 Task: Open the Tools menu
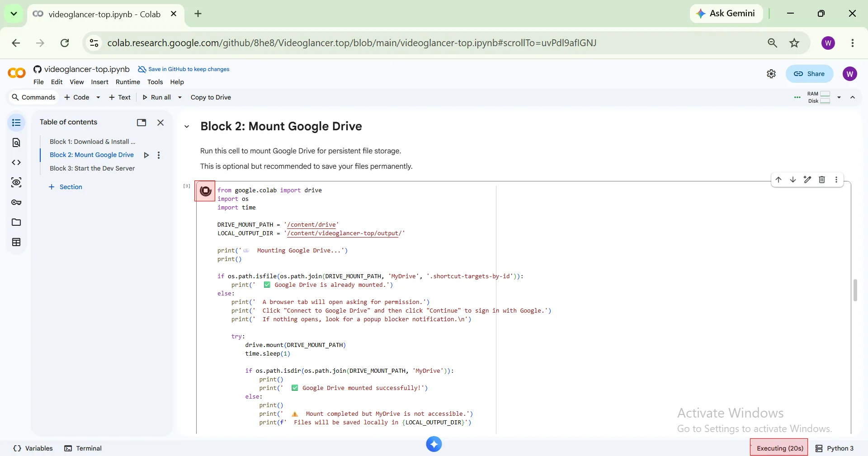tap(155, 82)
